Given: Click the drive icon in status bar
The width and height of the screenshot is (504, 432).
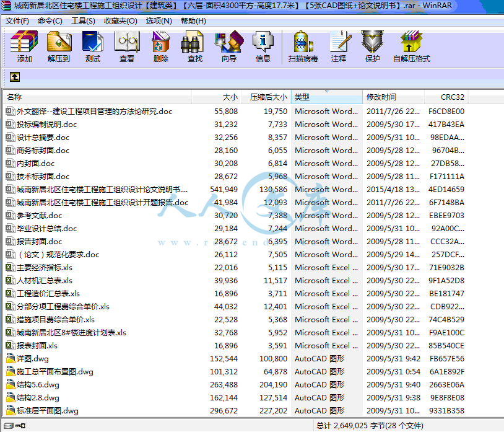Looking at the screenshot, I should click(9, 426).
